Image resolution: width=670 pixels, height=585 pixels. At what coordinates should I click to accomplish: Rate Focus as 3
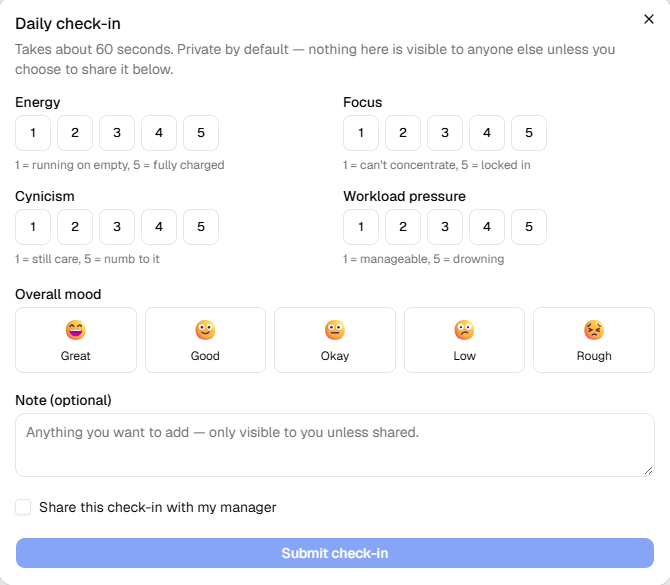(445, 133)
